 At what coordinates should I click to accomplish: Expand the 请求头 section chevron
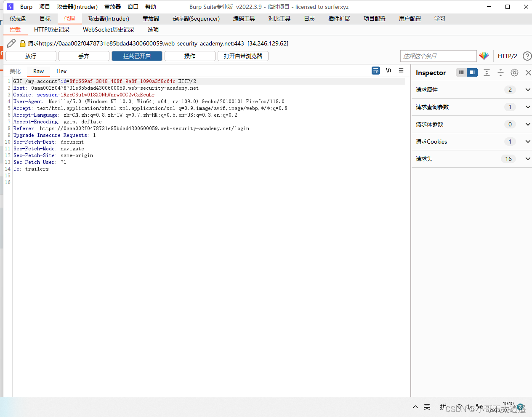pyautogui.click(x=528, y=159)
